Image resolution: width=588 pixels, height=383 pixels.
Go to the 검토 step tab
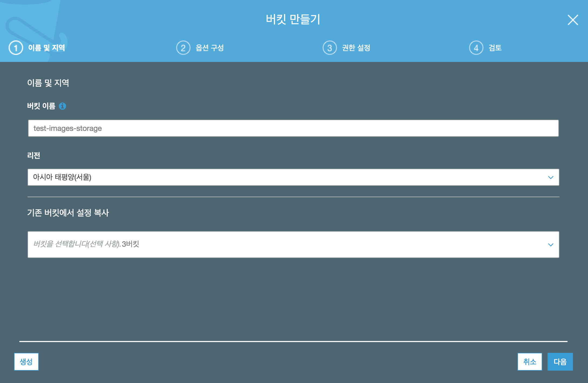[495, 48]
